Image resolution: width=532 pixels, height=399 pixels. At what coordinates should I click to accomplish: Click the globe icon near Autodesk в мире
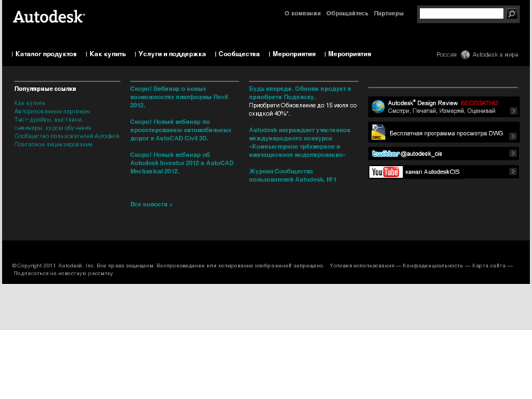point(465,55)
